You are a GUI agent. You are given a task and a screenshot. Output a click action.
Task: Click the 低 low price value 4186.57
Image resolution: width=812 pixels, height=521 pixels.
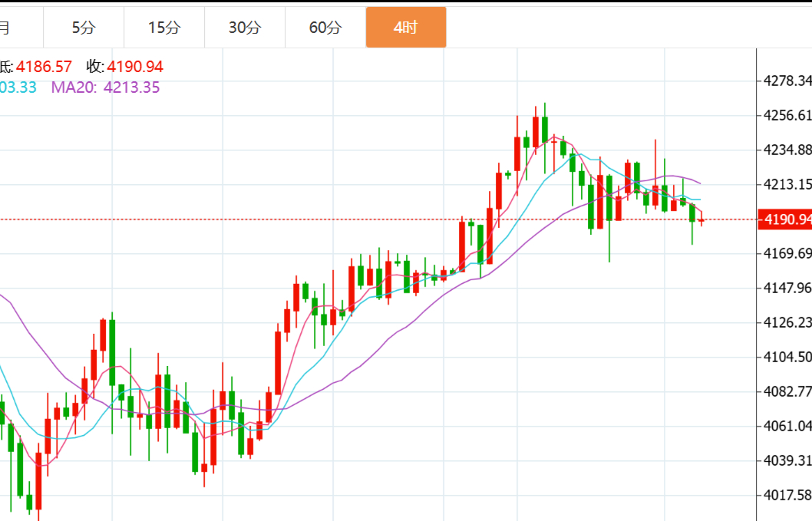[x=44, y=67]
